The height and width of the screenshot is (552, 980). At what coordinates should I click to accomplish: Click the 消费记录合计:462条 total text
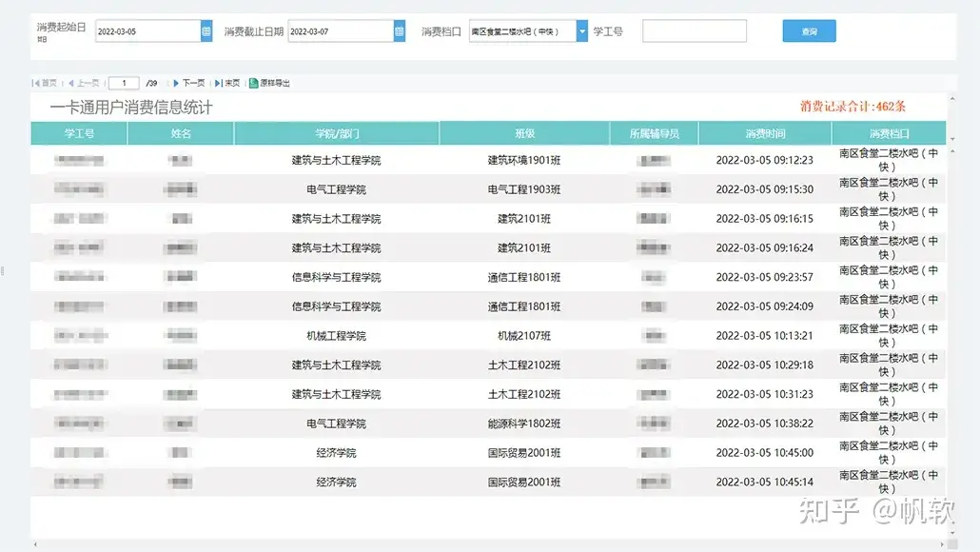pyautogui.click(x=853, y=107)
